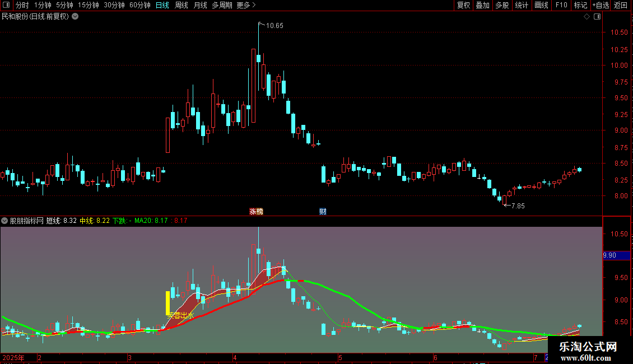Click the month 3 marker on time axis
This screenshot has height=364, width=633.
pos(129,357)
